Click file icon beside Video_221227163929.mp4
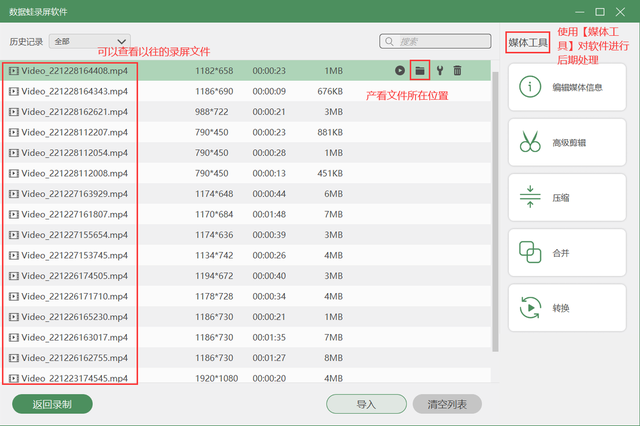Image resolution: width=640 pixels, height=426 pixels. coord(14,194)
